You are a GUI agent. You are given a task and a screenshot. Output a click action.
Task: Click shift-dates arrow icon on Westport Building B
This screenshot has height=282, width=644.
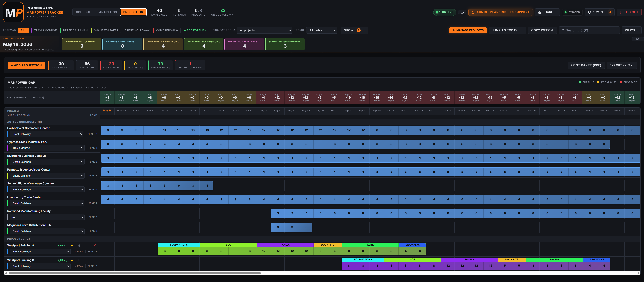(x=87, y=260)
